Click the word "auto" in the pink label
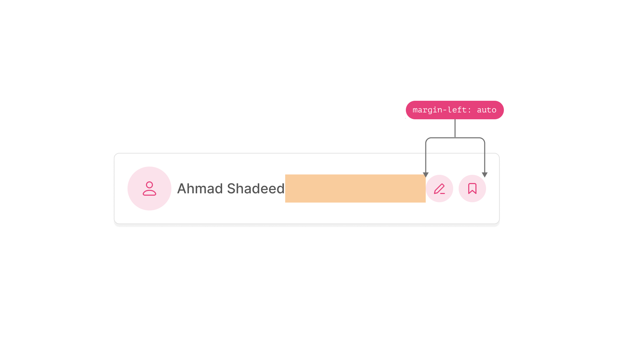 [x=486, y=110]
